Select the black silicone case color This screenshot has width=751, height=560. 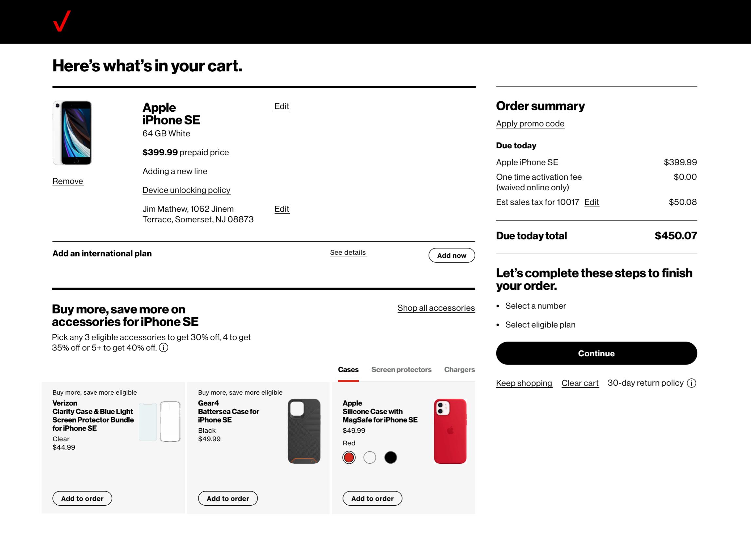tap(391, 457)
